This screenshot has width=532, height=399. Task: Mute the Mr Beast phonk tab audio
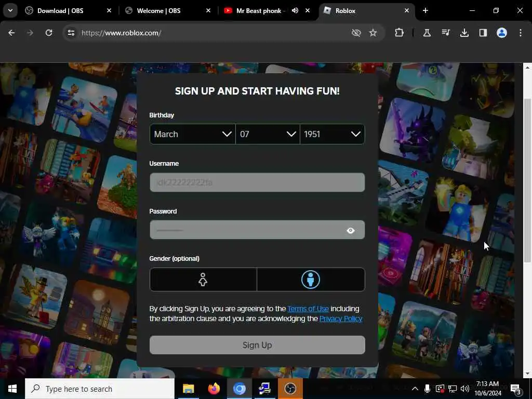point(295,10)
